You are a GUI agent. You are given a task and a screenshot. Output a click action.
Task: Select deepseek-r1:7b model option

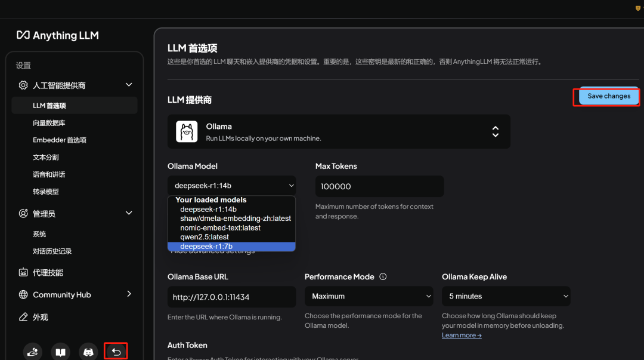(231, 247)
